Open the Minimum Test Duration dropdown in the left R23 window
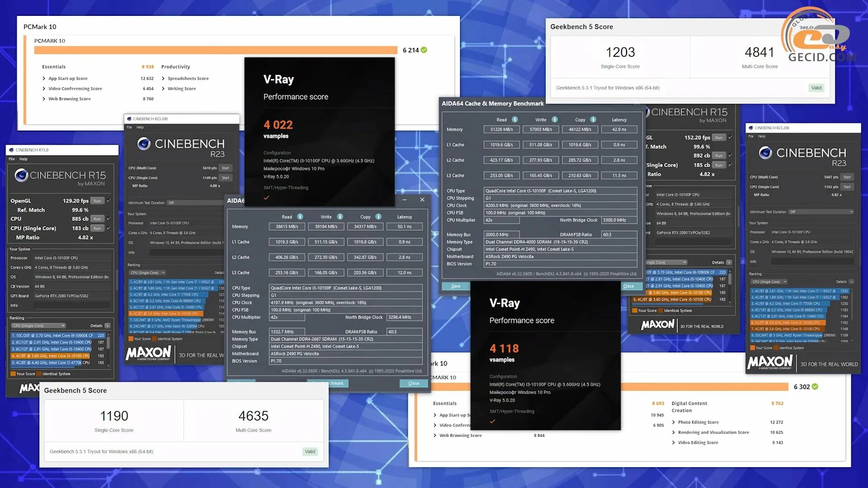The height and width of the screenshot is (488, 868). (195, 203)
